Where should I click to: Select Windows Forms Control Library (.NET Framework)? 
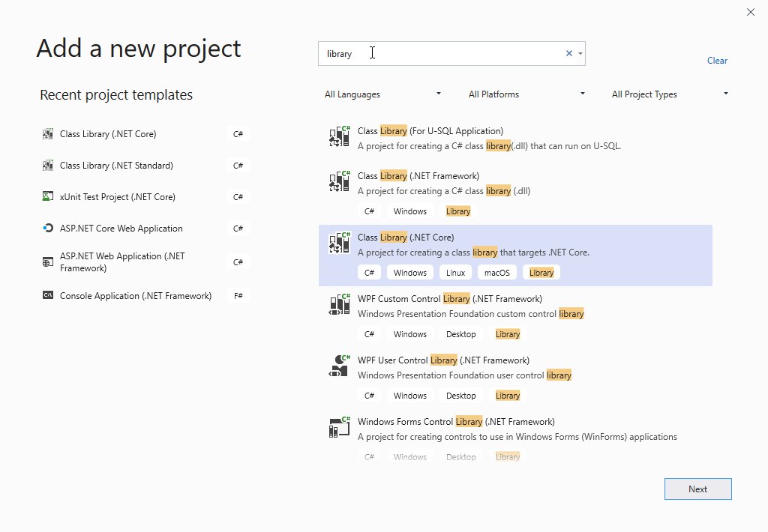515,438
